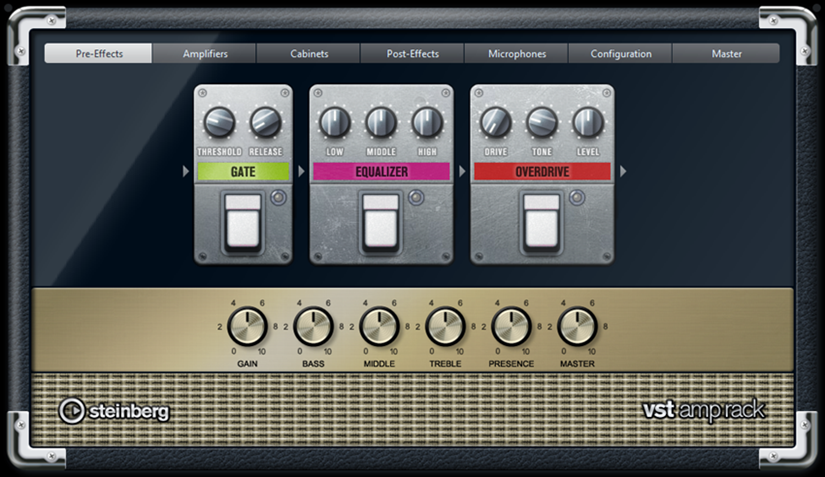Click the GAIN label under amp knob
825x477 pixels.
(x=247, y=363)
